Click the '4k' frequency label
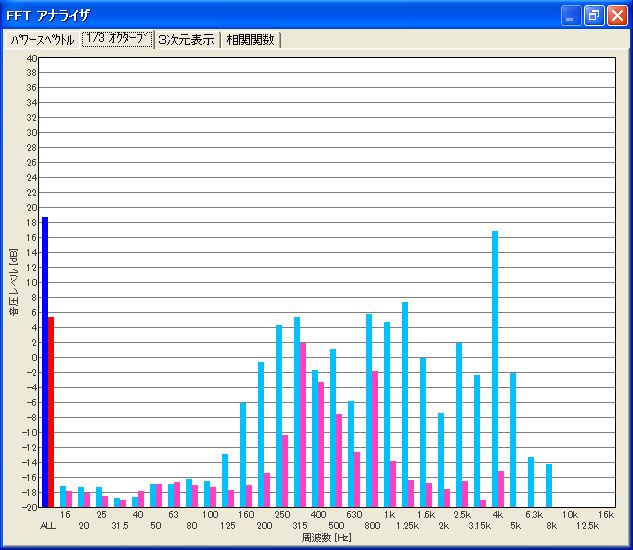This screenshot has height=550, width=633. pos(497,515)
